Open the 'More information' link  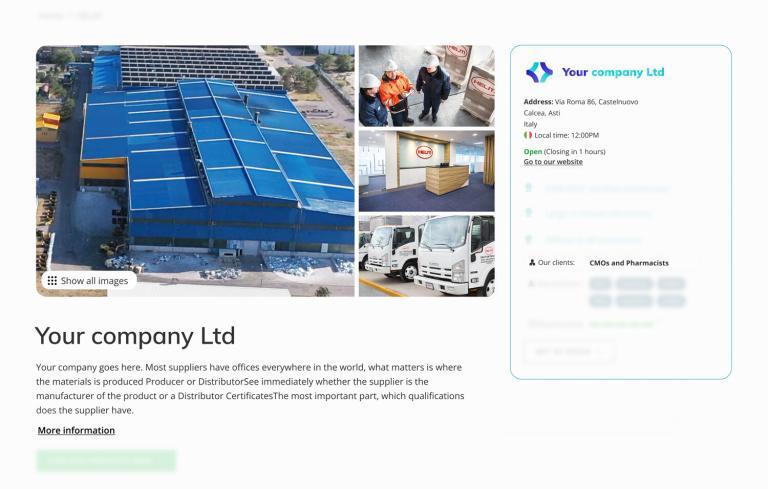point(76,430)
